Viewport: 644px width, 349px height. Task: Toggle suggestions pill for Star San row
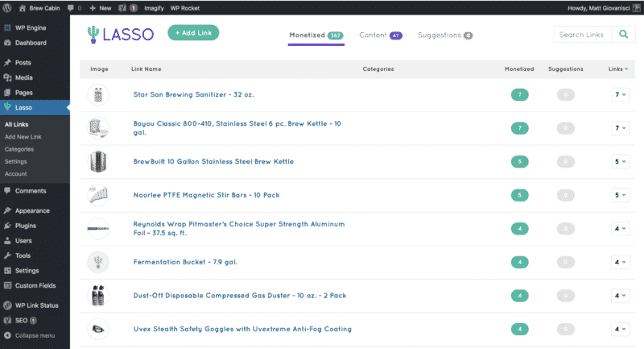coord(566,94)
